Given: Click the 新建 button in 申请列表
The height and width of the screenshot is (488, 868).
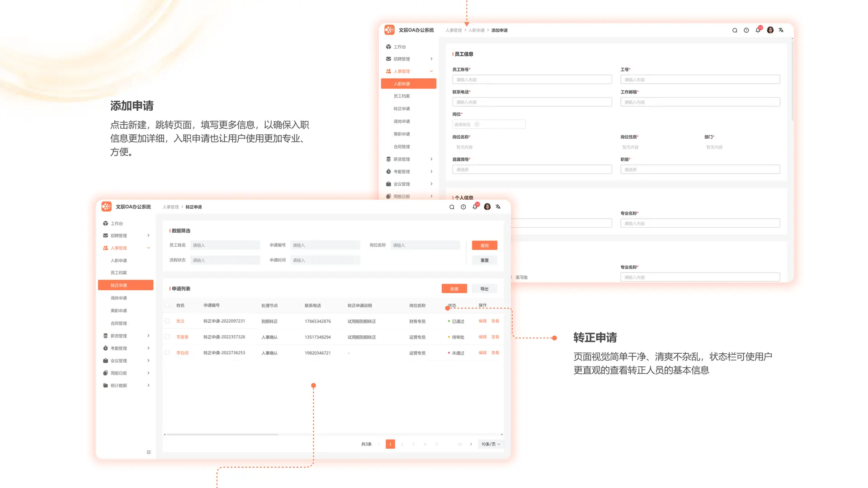Looking at the screenshot, I should click(x=454, y=289).
